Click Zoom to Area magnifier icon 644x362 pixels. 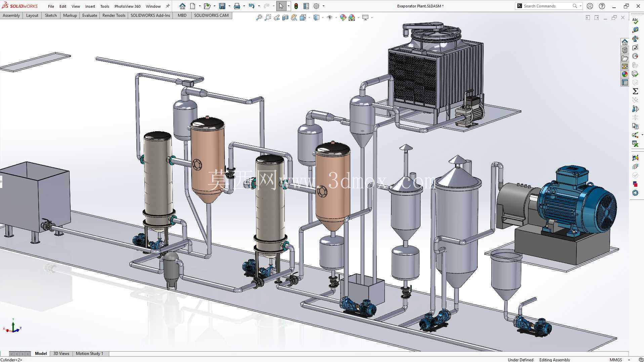(268, 17)
